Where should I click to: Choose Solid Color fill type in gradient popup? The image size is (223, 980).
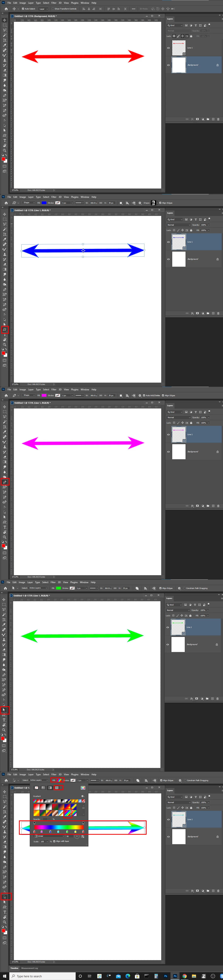43,787
